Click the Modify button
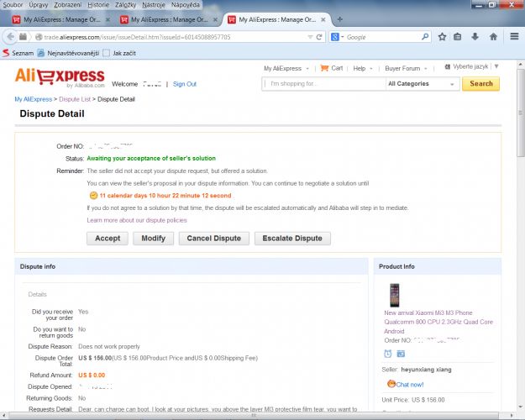This screenshot has height=420, width=525. pos(154,239)
